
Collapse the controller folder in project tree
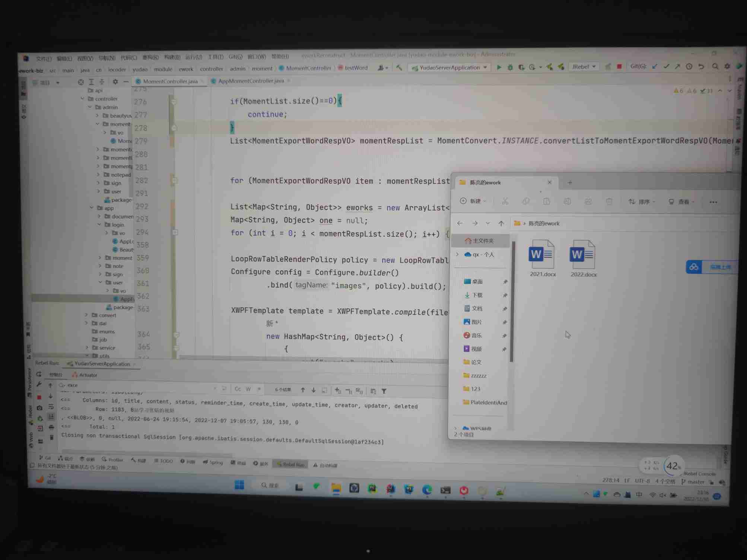82,99
